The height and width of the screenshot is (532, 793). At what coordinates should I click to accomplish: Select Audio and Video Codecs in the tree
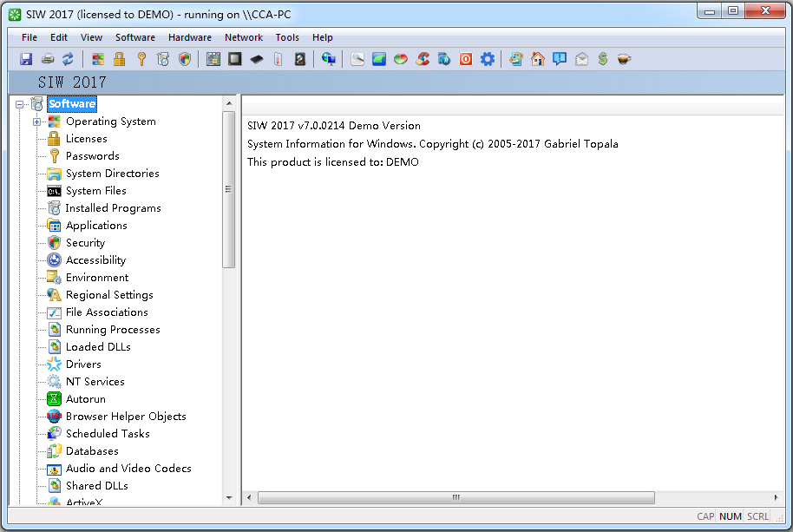[x=128, y=469]
